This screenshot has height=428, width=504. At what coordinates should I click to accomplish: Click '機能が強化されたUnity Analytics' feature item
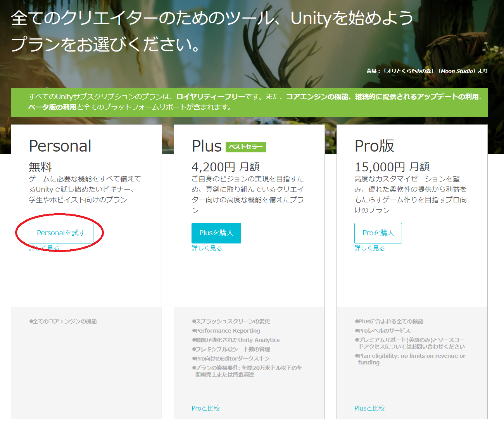[236, 340]
